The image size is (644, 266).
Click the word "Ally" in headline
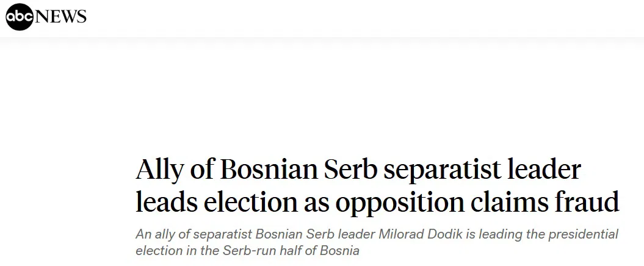click(159, 170)
